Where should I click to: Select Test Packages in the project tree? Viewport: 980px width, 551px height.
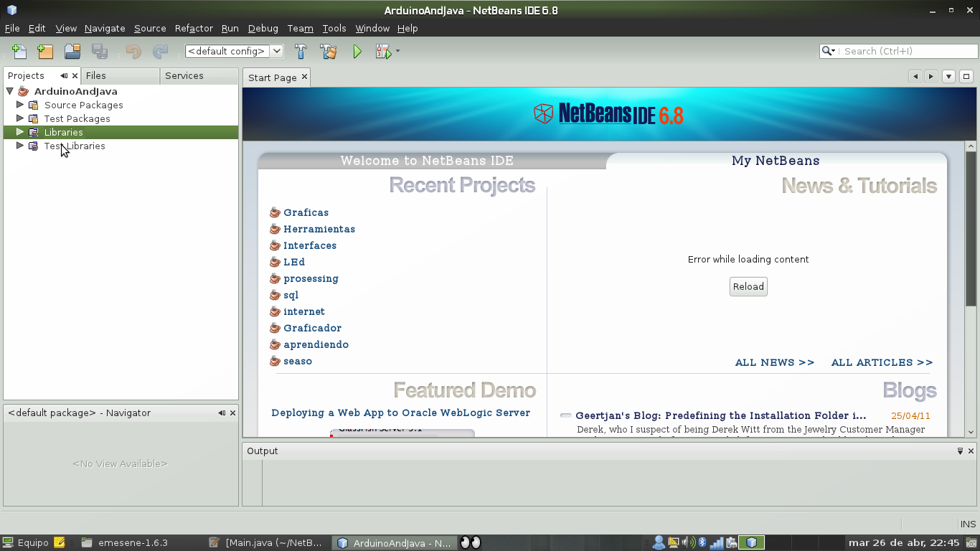77,118
